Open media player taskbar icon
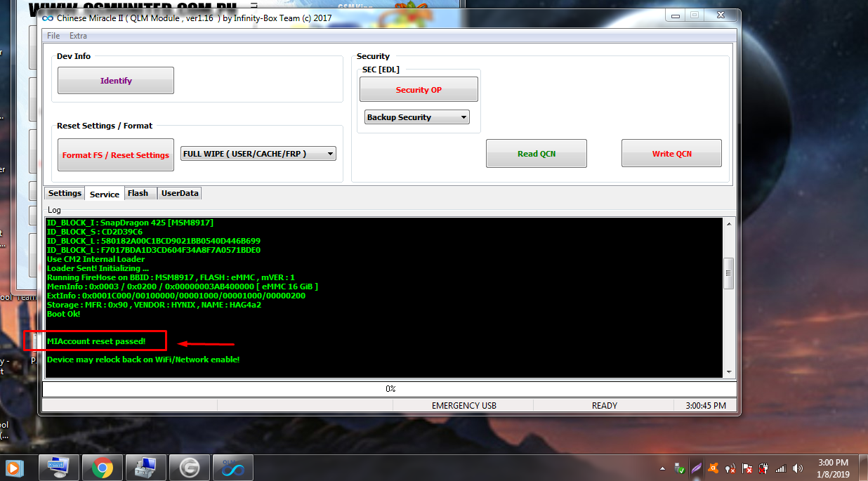 coord(13,467)
